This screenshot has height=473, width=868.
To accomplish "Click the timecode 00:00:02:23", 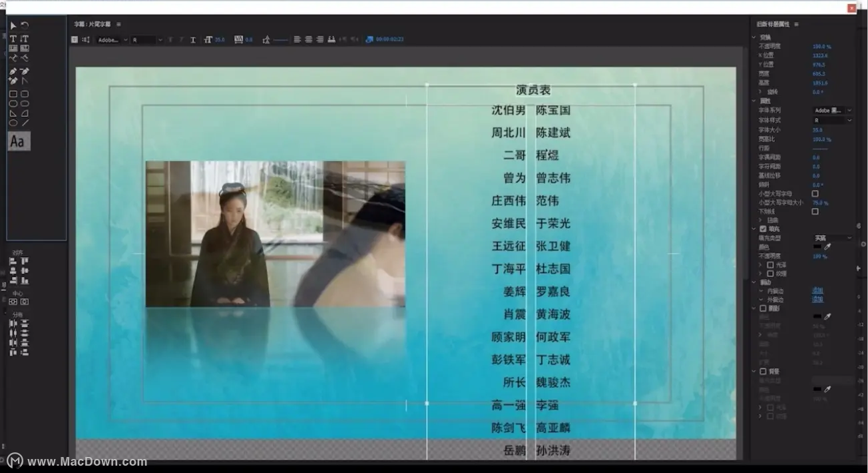I will click(390, 40).
